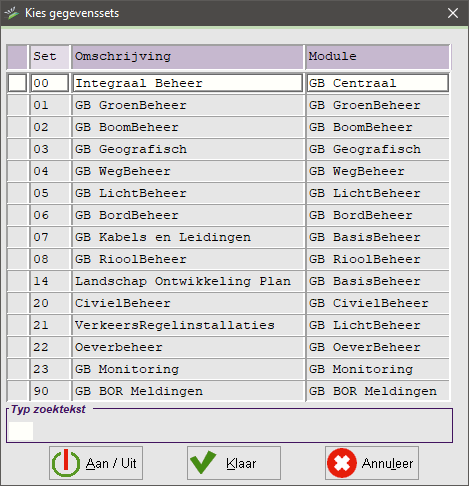Close the Kies gegevenssets dialog
Image resolution: width=469 pixels, height=486 pixels.
point(453,13)
